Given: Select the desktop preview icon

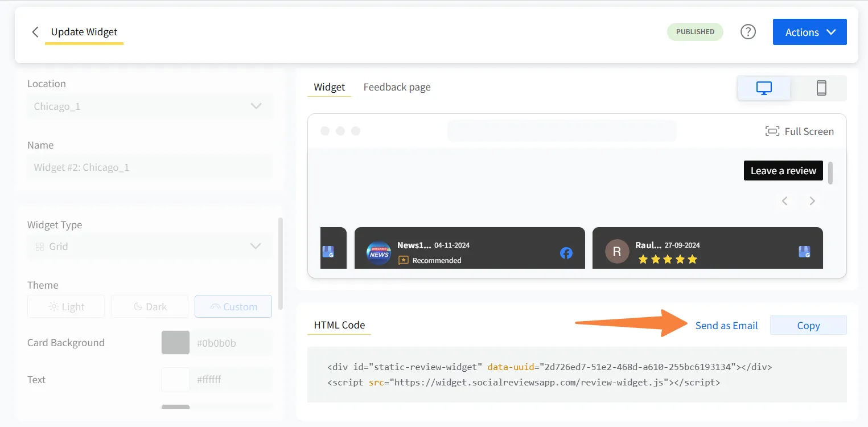Looking at the screenshot, I should coord(763,88).
